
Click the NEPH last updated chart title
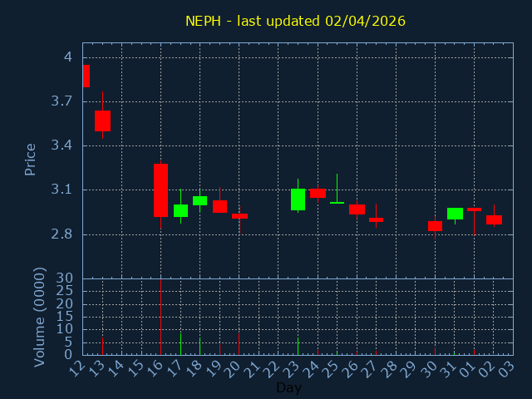pos(295,21)
